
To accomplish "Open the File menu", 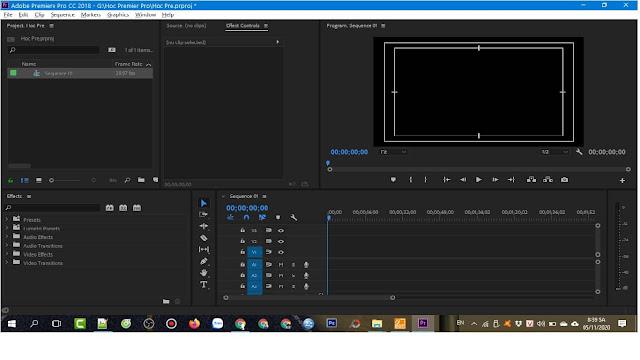I will click(x=8, y=15).
